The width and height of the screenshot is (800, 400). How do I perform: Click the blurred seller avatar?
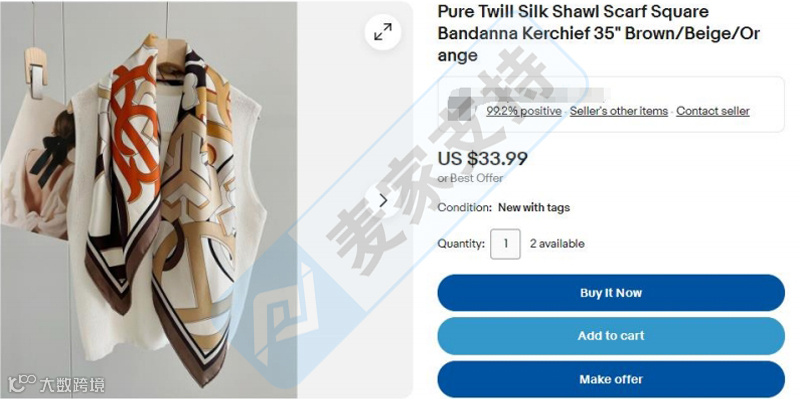pos(458,106)
